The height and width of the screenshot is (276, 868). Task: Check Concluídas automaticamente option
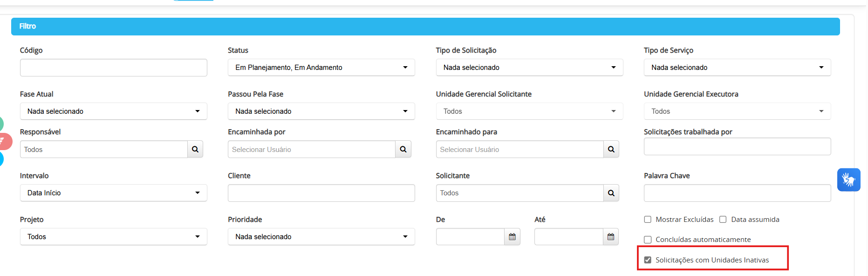[x=648, y=240]
